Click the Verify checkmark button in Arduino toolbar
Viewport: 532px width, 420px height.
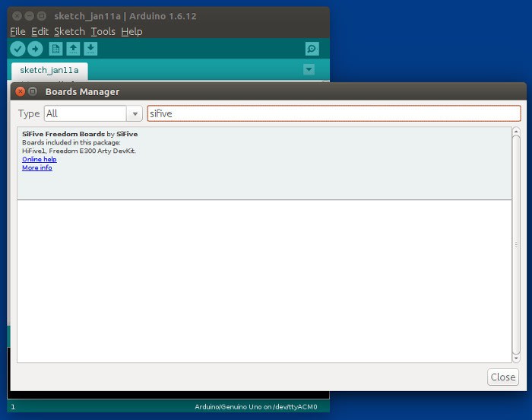tap(17, 49)
